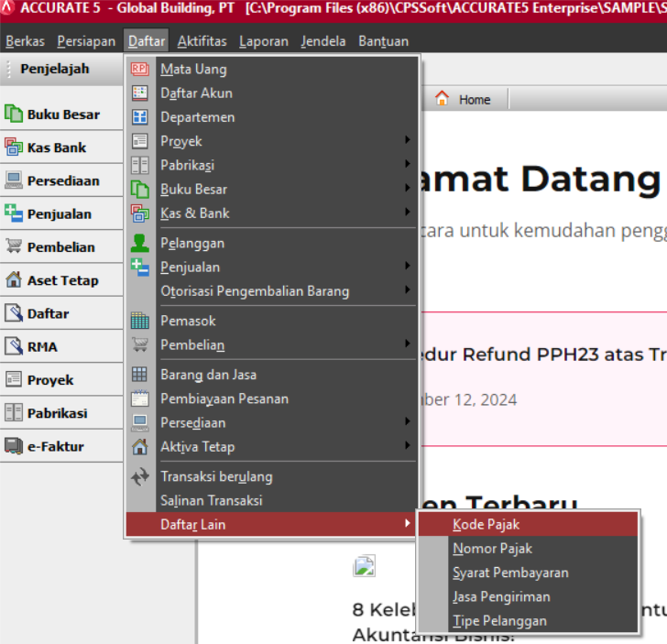Click the Barang dan Jasa grid icon
This screenshot has height=644, width=667.
click(139, 375)
